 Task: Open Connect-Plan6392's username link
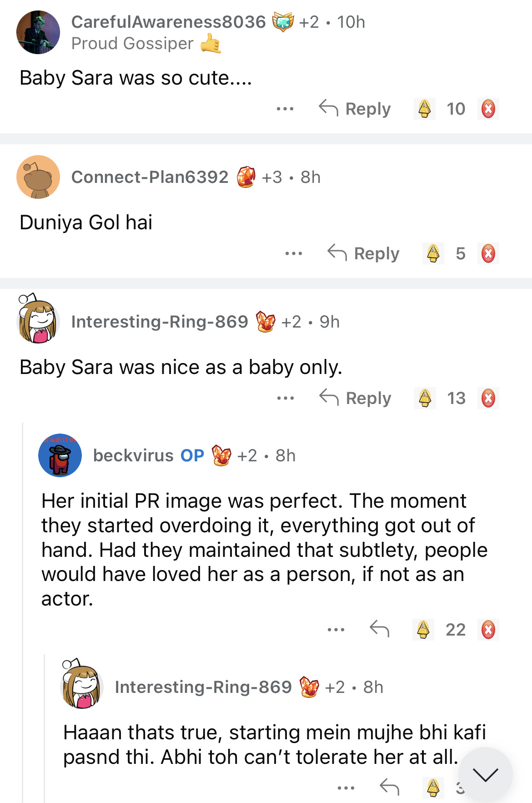pos(150,177)
